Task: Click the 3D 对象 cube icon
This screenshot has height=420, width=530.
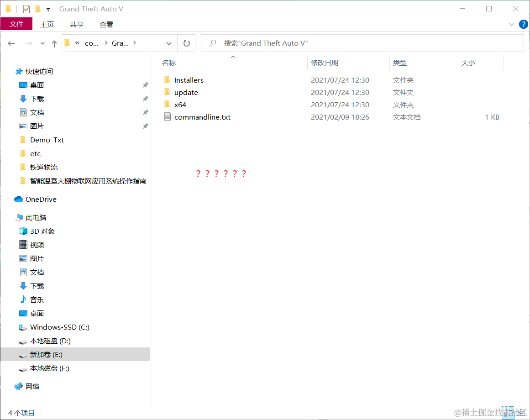Action: click(23, 231)
